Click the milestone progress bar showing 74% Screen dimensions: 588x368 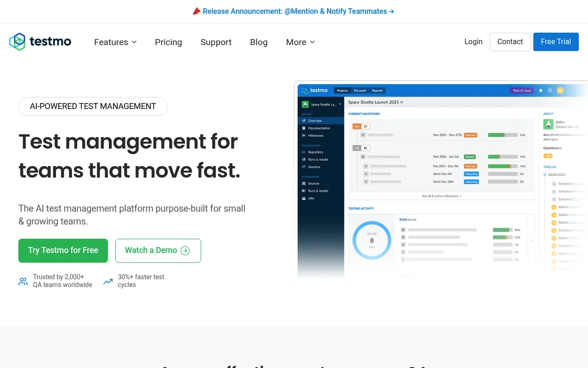click(503, 166)
